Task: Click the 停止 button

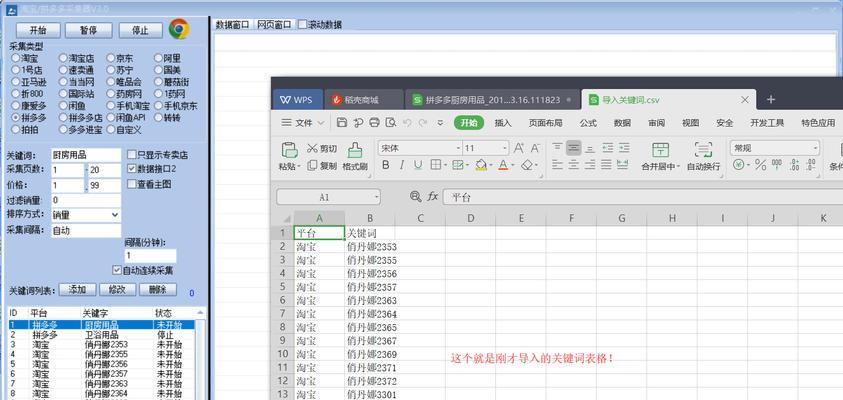Action: pyautogui.click(x=140, y=30)
